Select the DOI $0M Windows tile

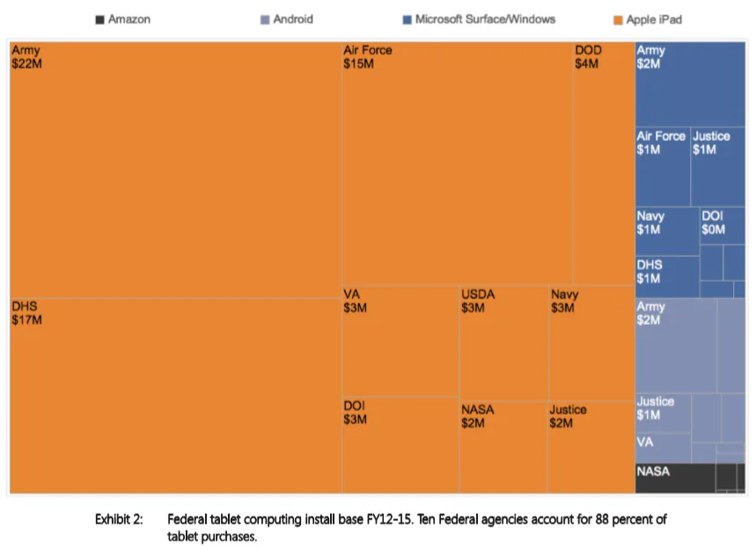(x=723, y=226)
